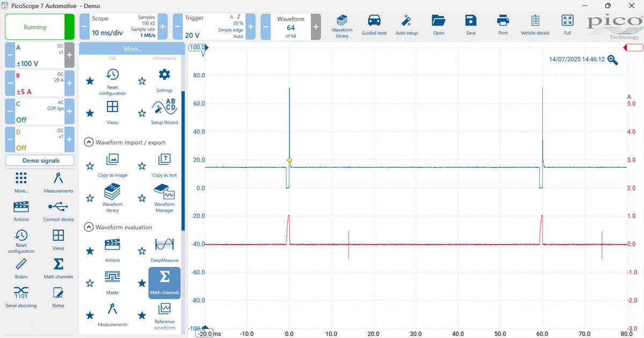Screen dimensions: 644x338
Task: Toggle favorite star for Setup Wizard
Action: [x=142, y=113]
